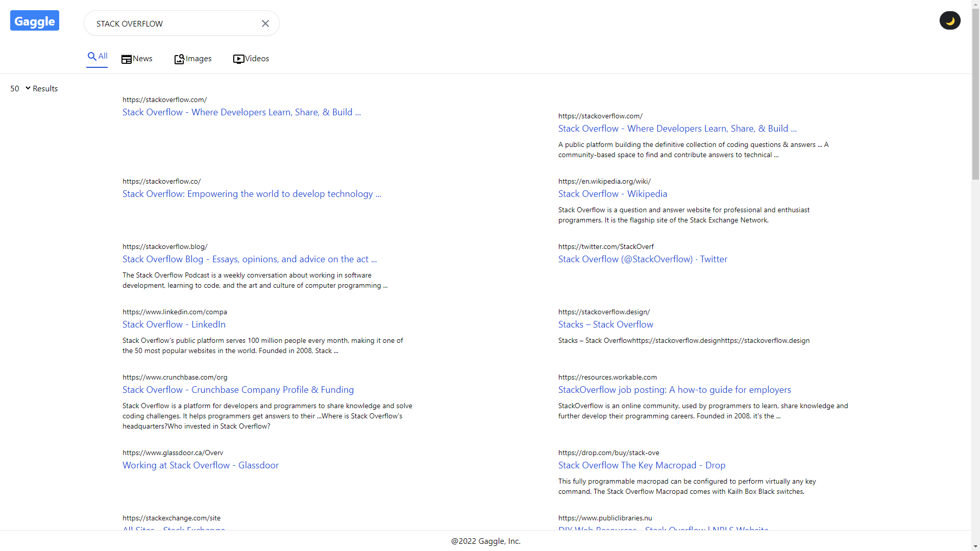
Task: Click the News tab newspaper icon
Action: pyautogui.click(x=127, y=59)
